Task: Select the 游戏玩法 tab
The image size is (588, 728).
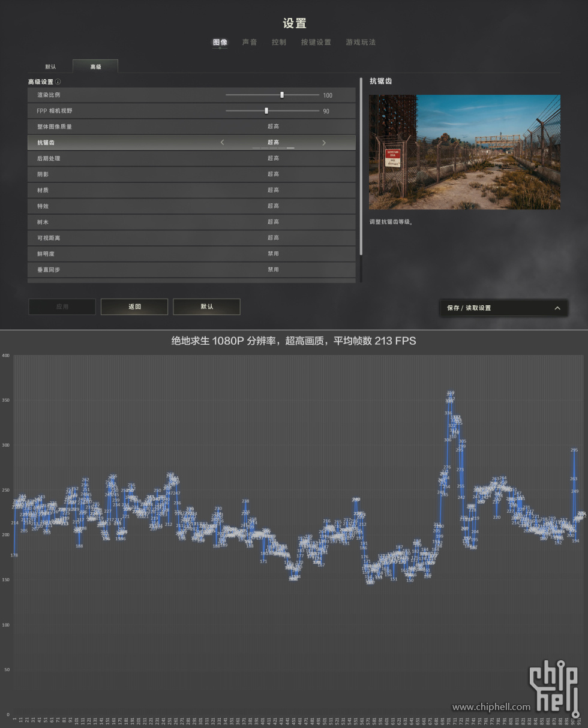Action: coord(361,43)
